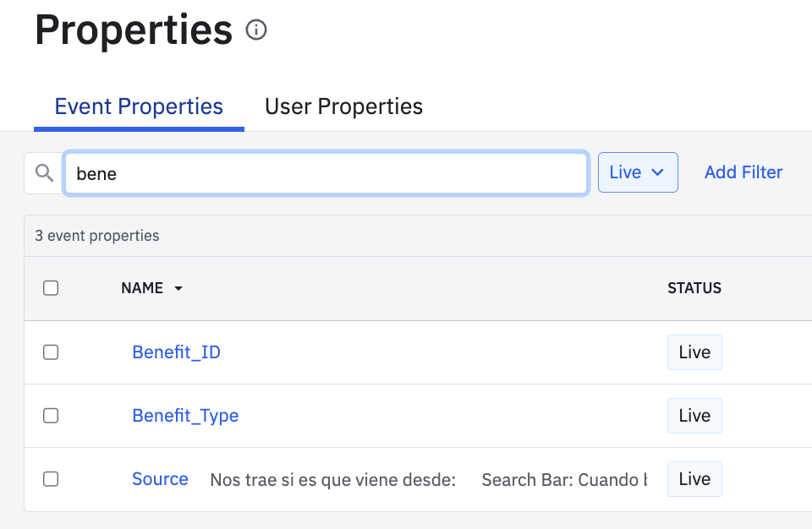This screenshot has width=812, height=529.
Task: Focus the search field containing "bene"
Action: pyautogui.click(x=326, y=173)
